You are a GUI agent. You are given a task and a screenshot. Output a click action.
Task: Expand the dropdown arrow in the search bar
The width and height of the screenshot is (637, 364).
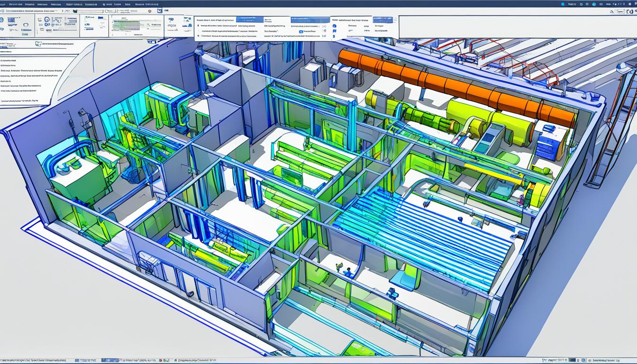point(102,10)
